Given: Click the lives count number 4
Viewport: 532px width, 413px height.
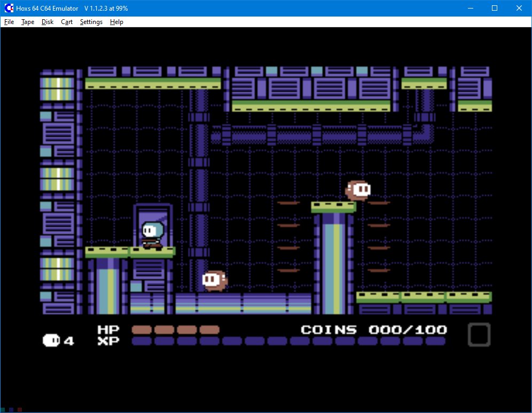Looking at the screenshot, I should pos(69,341).
